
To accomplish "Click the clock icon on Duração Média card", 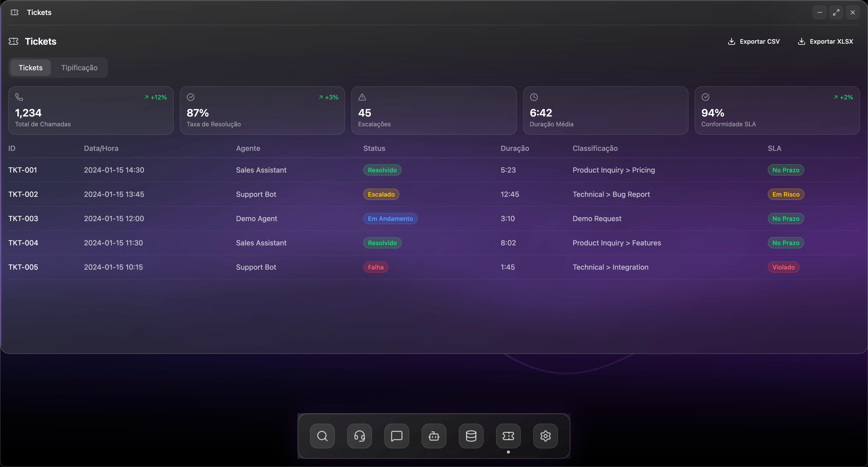I will (534, 97).
